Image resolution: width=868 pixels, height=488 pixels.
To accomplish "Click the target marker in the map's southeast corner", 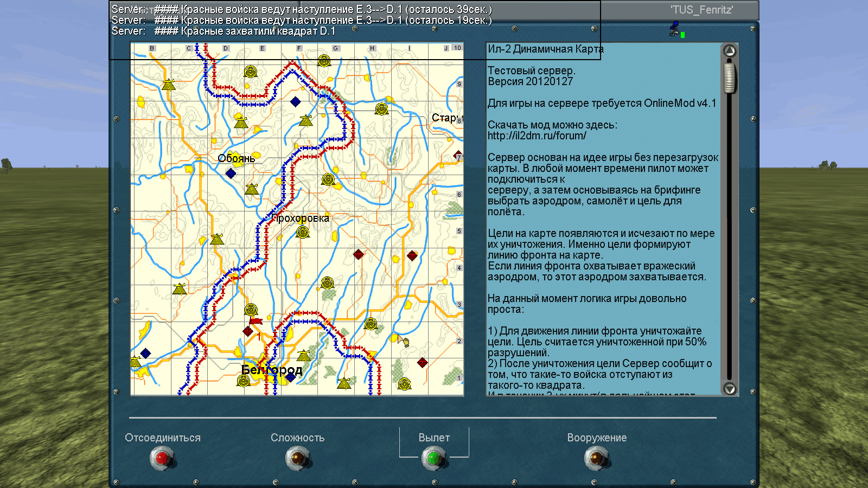I will point(404,384).
